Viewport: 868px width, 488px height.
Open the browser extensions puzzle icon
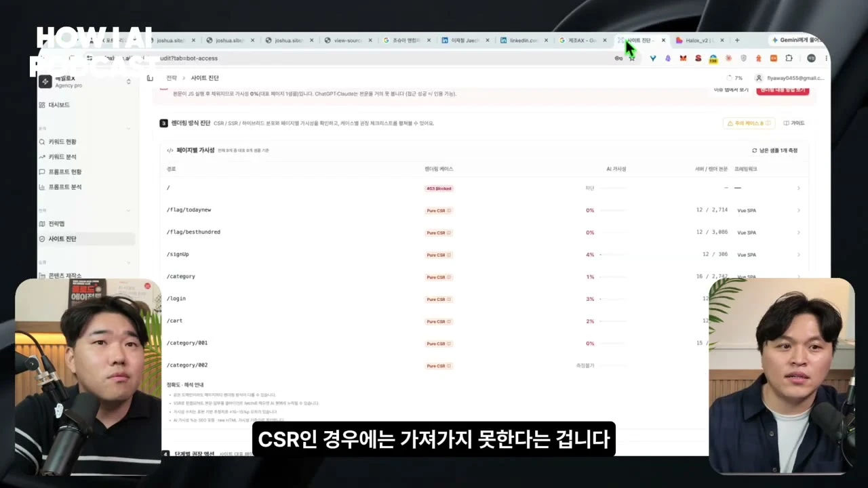point(789,58)
